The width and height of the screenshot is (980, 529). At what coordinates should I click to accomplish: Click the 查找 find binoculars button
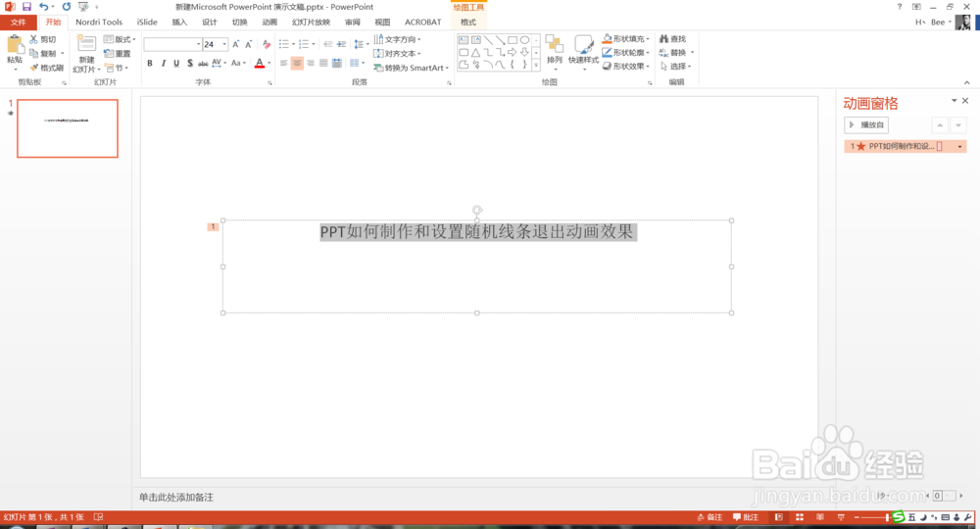(x=672, y=39)
